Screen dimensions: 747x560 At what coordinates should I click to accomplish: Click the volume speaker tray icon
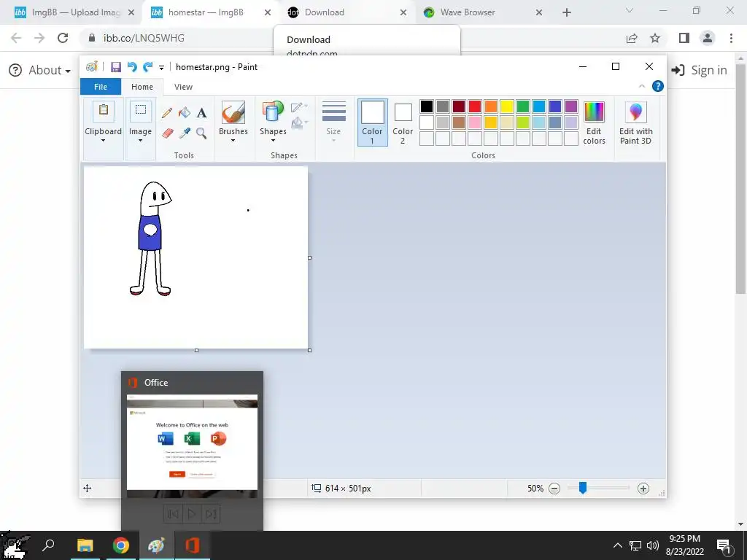coord(653,545)
